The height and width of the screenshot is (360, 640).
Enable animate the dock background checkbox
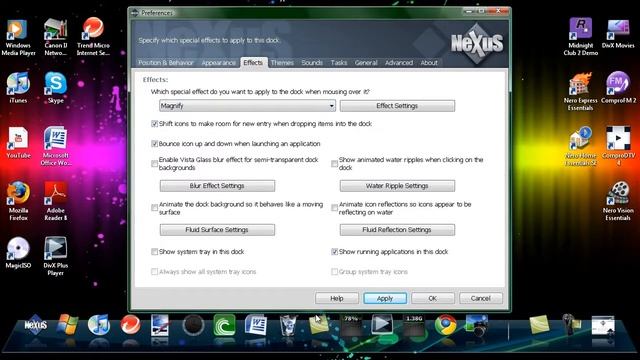[154, 208]
